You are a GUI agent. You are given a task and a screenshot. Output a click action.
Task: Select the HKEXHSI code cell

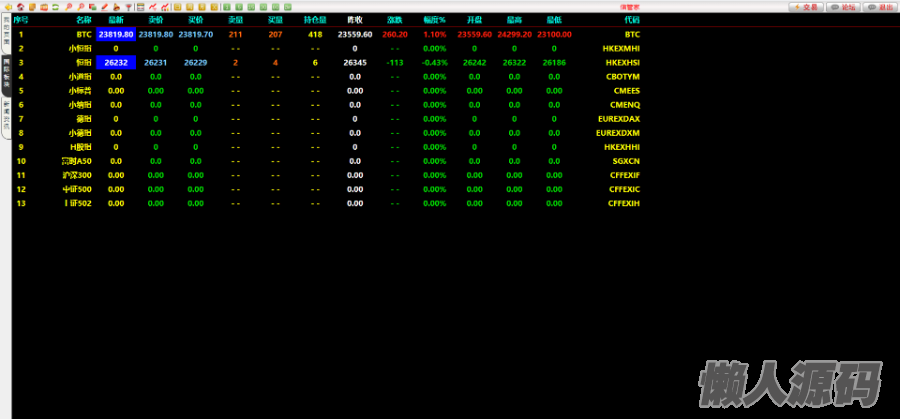[622, 63]
